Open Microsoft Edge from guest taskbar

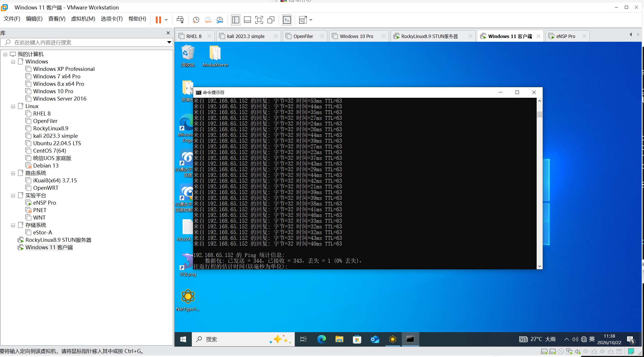pyautogui.click(x=321, y=339)
